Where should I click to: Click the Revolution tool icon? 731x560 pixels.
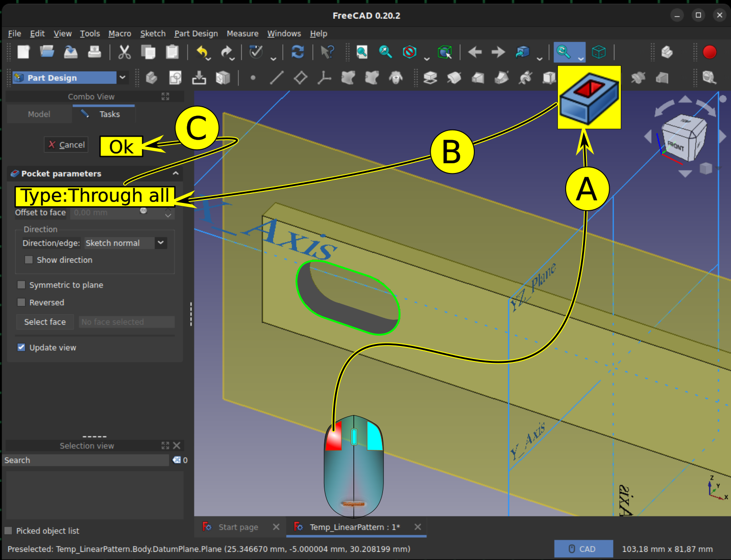click(x=454, y=77)
